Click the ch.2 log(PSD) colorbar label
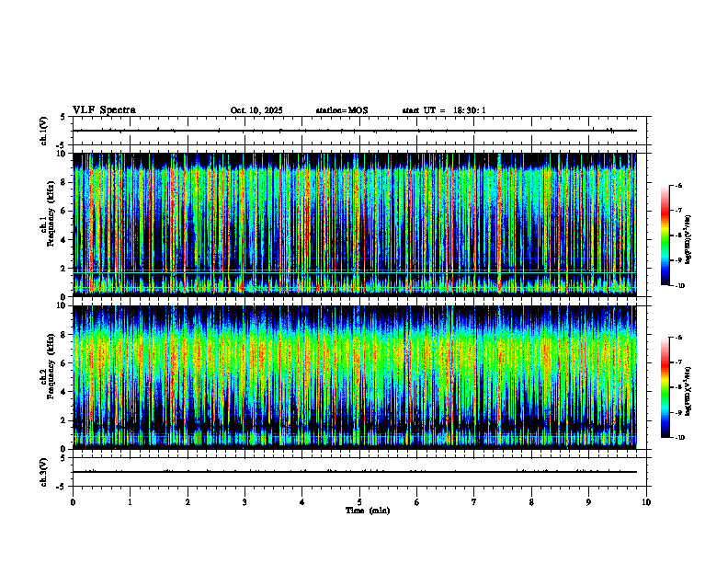This screenshot has height=563, width=728. point(688,391)
